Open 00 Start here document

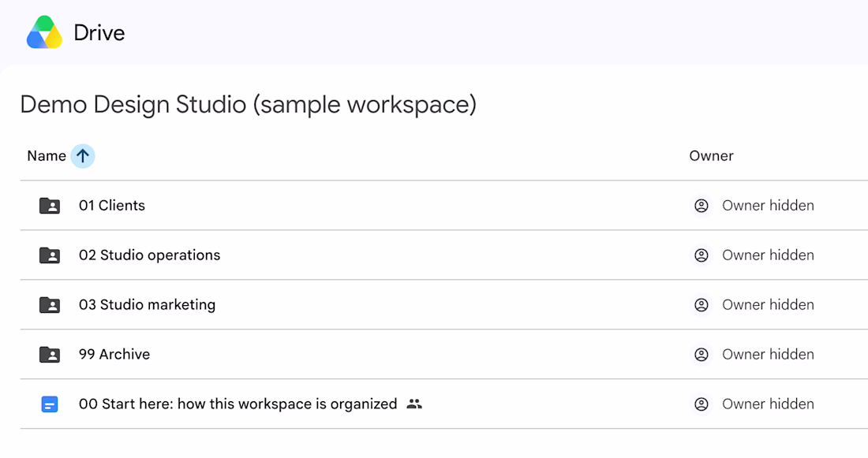tap(238, 404)
